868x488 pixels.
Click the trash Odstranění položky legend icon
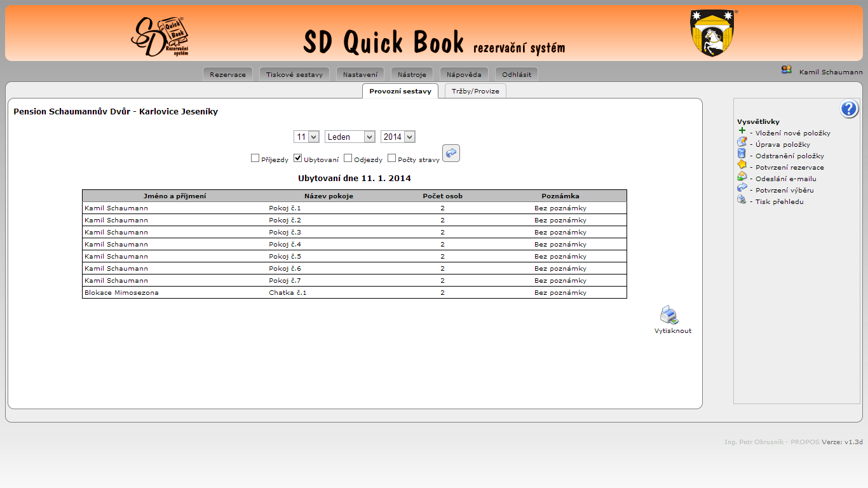coord(741,154)
